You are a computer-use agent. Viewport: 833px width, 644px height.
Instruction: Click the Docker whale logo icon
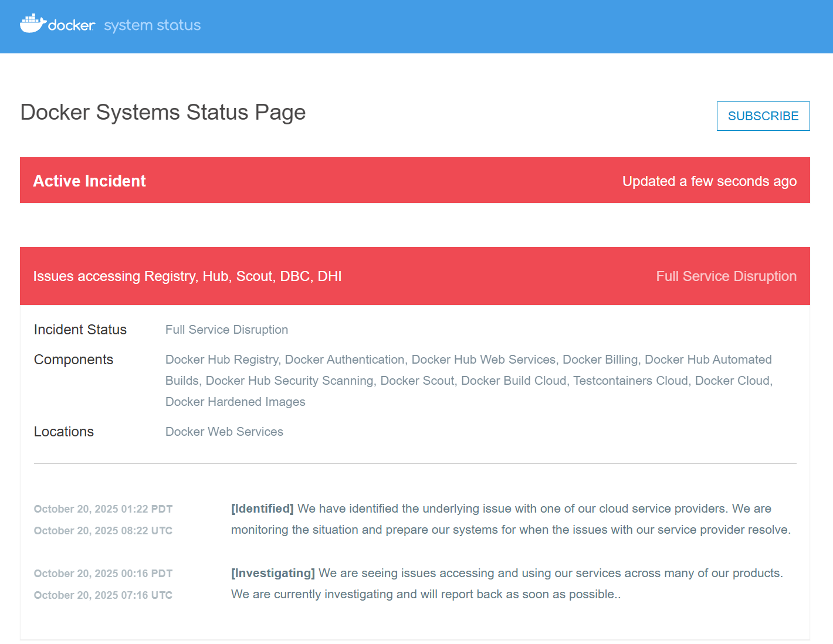pyautogui.click(x=33, y=23)
